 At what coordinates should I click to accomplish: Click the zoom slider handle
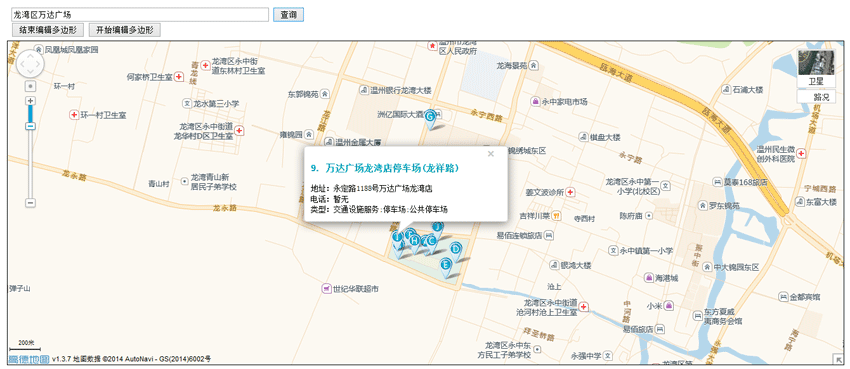pos(30,126)
